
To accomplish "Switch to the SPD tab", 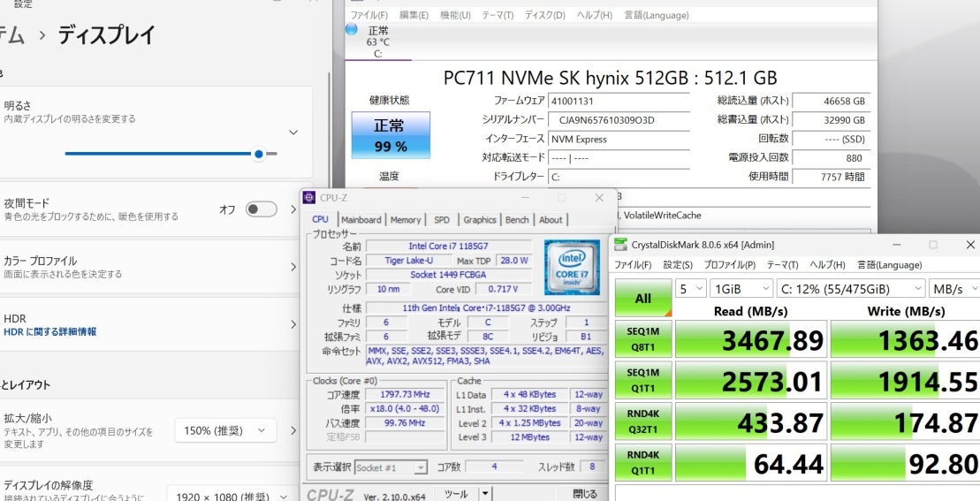I will (442, 220).
